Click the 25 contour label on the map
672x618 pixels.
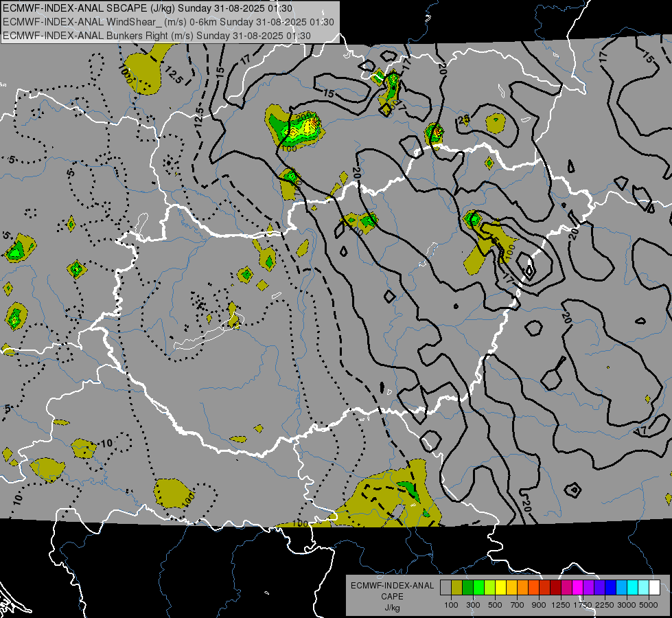pyautogui.click(x=464, y=119)
